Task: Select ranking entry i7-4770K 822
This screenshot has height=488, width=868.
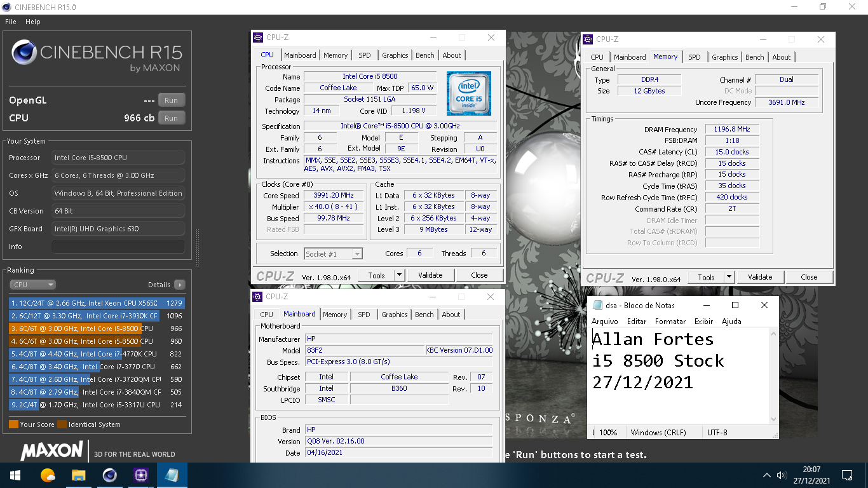Action: coord(97,354)
